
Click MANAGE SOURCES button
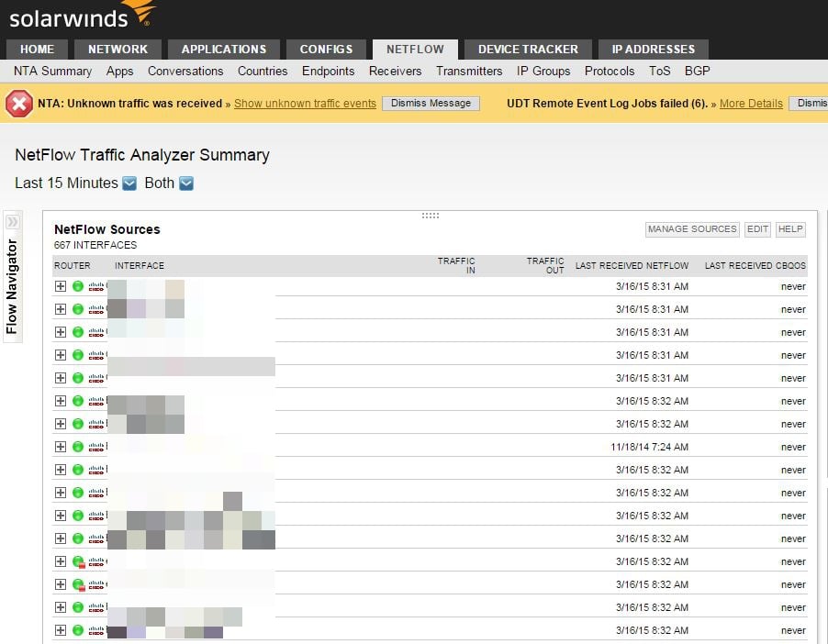(692, 229)
